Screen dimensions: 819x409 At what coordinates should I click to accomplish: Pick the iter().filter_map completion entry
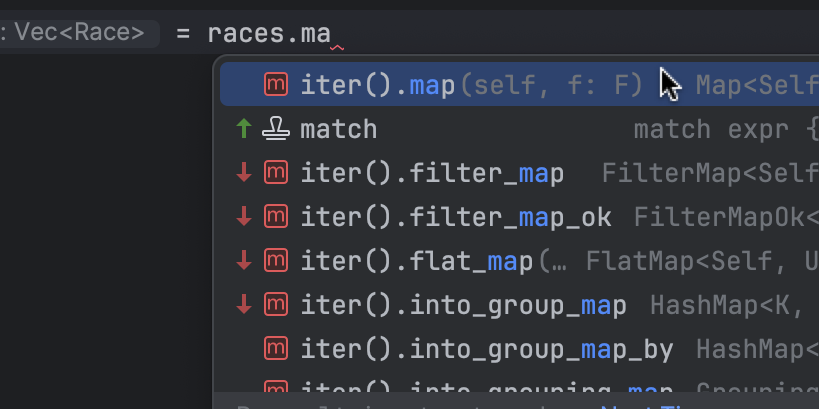tap(432, 173)
